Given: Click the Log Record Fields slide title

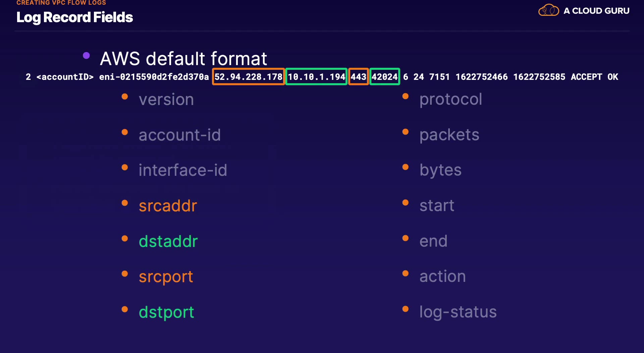Looking at the screenshot, I should 74,17.
